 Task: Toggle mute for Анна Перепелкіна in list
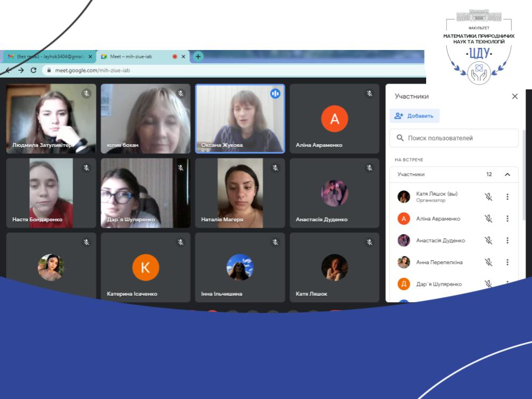[x=488, y=262]
